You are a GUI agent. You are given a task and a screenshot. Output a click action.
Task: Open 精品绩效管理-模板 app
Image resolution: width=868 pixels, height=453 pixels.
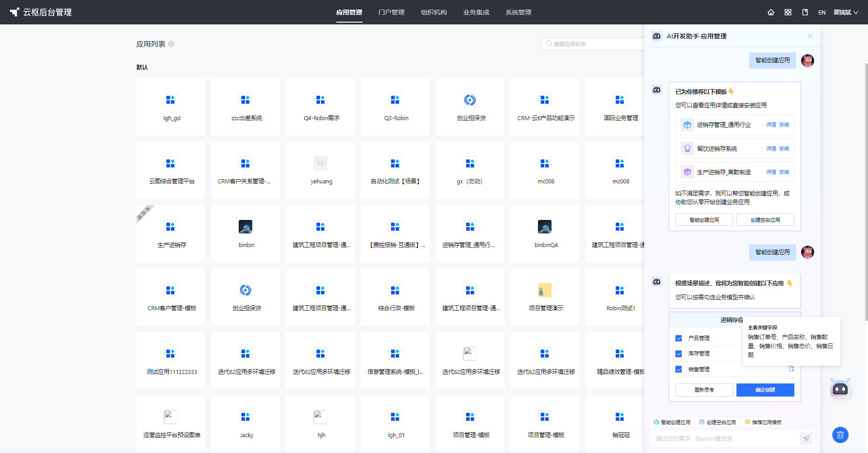[615, 360]
